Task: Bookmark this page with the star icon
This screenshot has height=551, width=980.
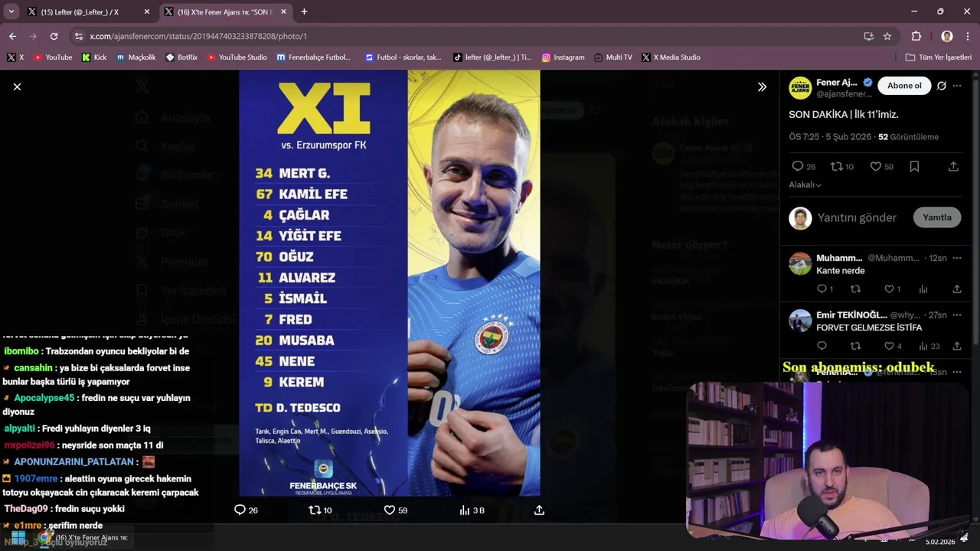Action: tap(887, 36)
